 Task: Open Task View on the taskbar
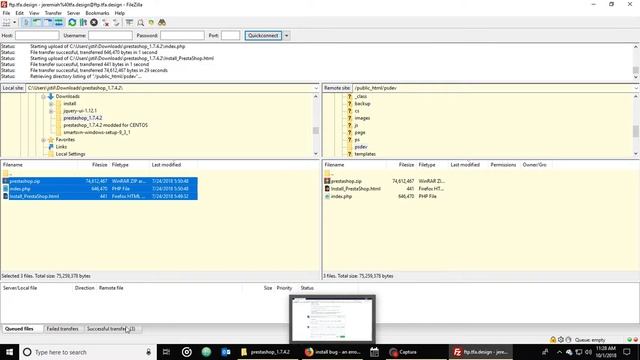pos(166,352)
